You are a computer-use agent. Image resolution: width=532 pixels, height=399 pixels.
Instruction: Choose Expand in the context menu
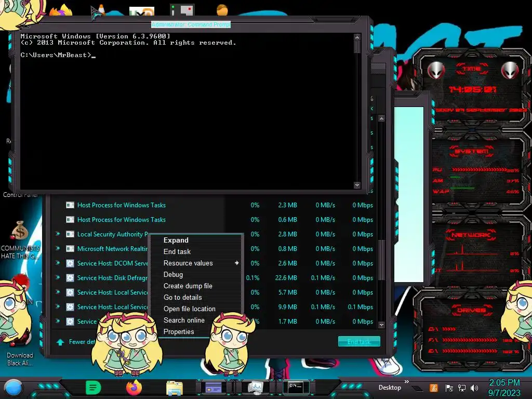(x=196, y=240)
